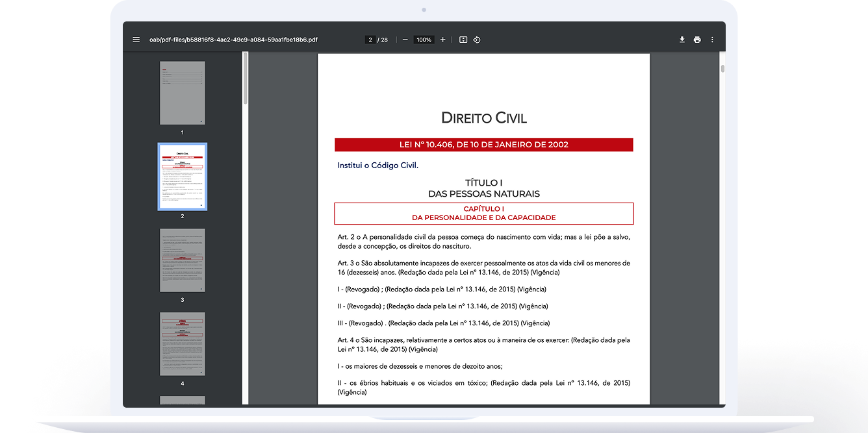Viewport: 868px width, 433px height.
Task: Rotate the document counterclockwise
Action: coord(477,40)
